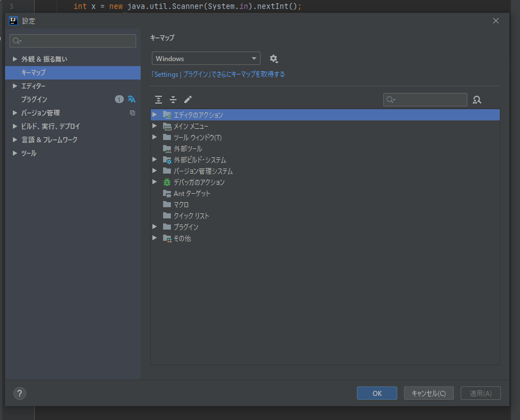Expand the メイン メニュー tree node
The image size is (520, 420).
(x=155, y=125)
